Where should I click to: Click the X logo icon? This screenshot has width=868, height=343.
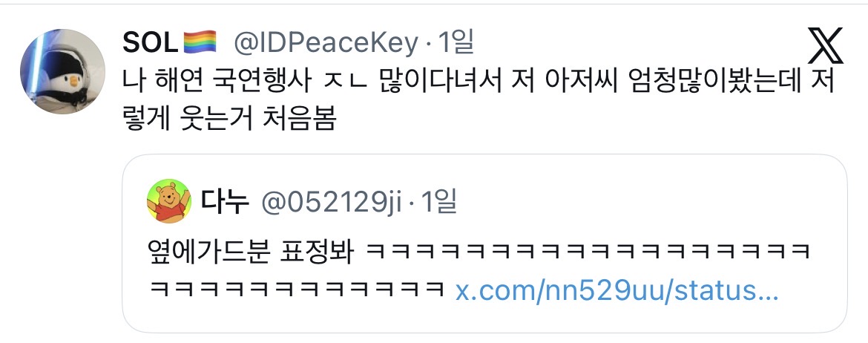826,46
